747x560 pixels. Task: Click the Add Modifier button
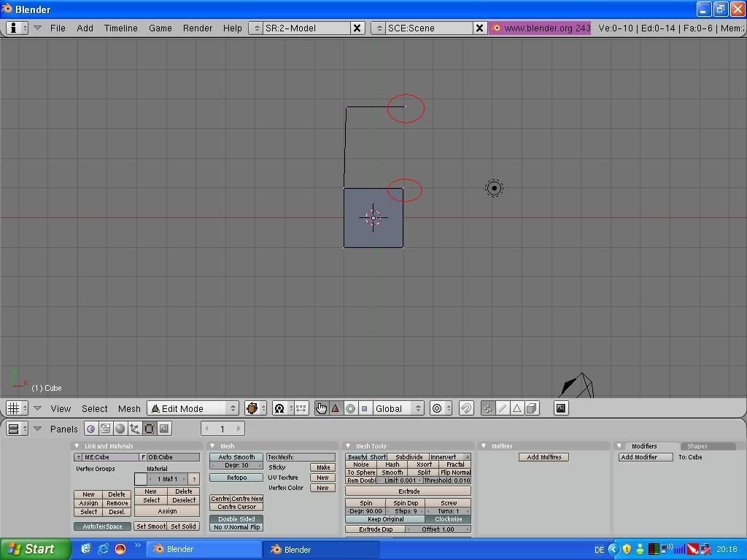[x=646, y=457]
